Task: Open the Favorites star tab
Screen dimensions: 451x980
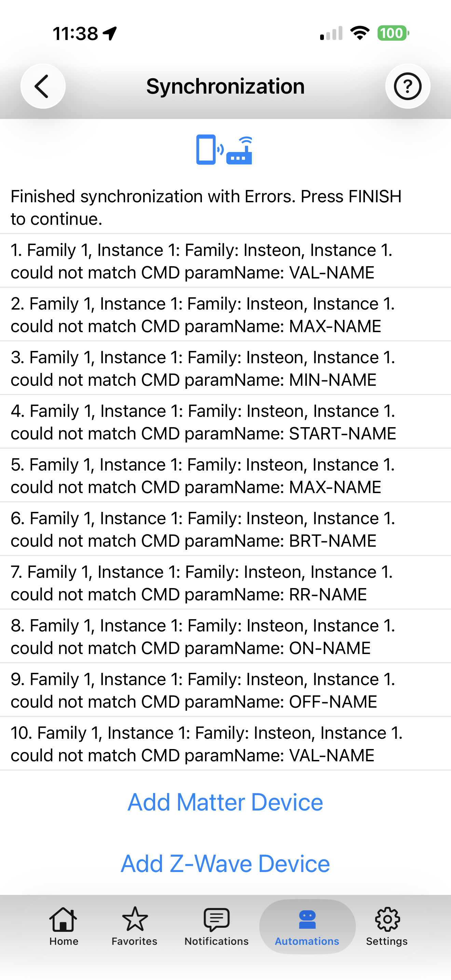Action: pos(135,927)
